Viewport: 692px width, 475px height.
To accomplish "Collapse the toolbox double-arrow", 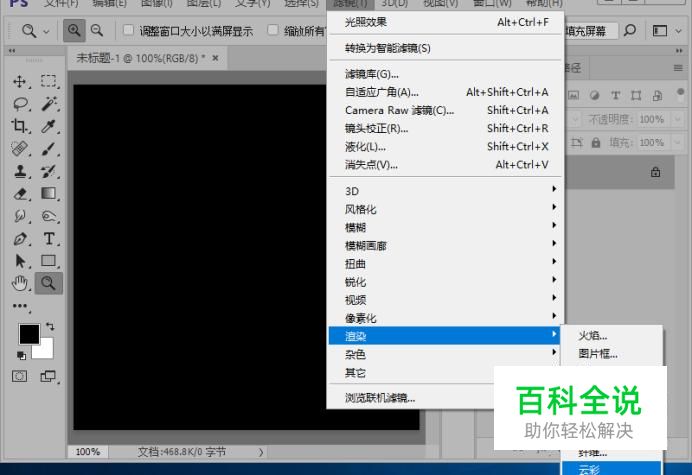I will pos(12,51).
